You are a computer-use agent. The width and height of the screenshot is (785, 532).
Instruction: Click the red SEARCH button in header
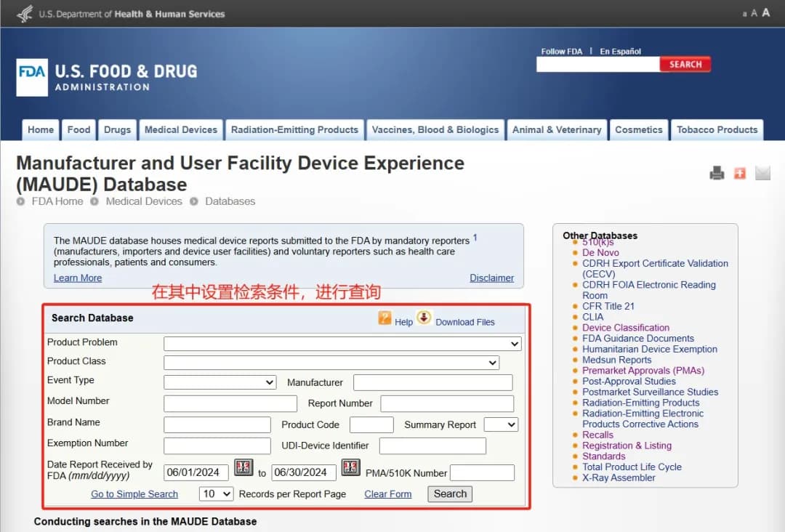click(685, 64)
